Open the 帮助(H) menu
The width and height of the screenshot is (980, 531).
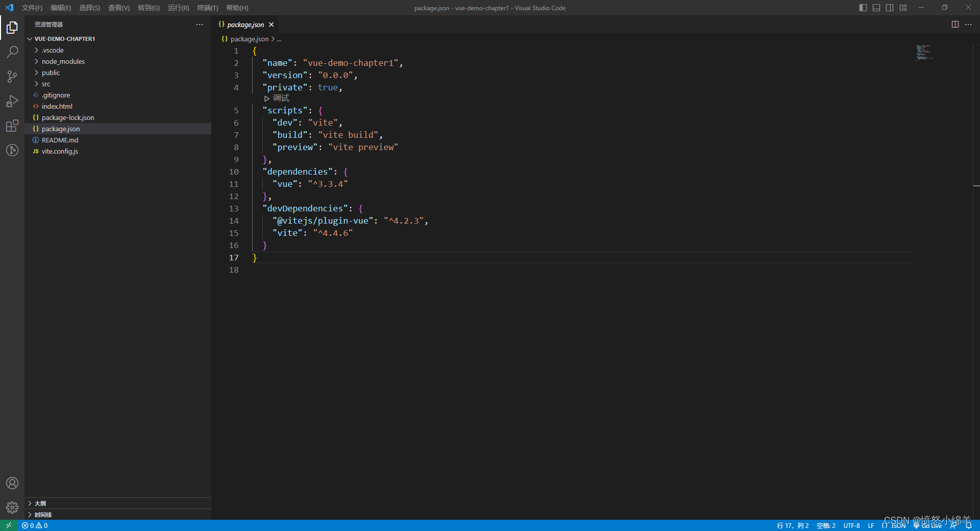point(237,8)
